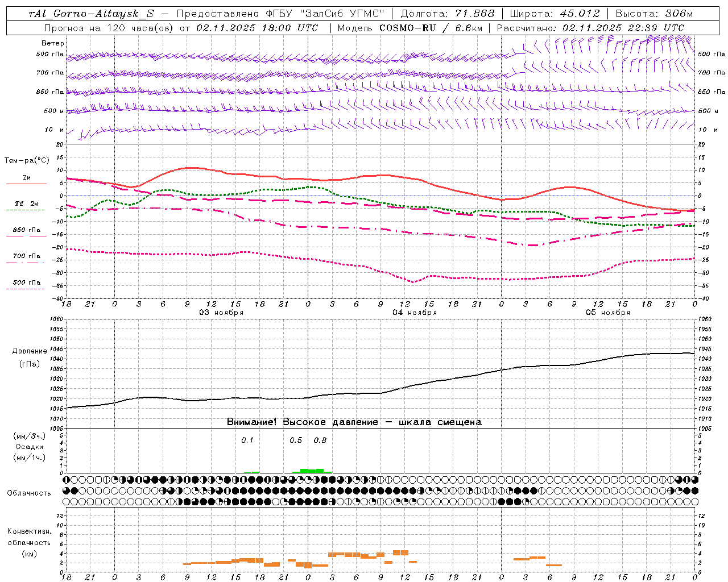This screenshot has height=582, width=728.
Task: Click the Долгота: 71.868 value
Action: pos(448,14)
